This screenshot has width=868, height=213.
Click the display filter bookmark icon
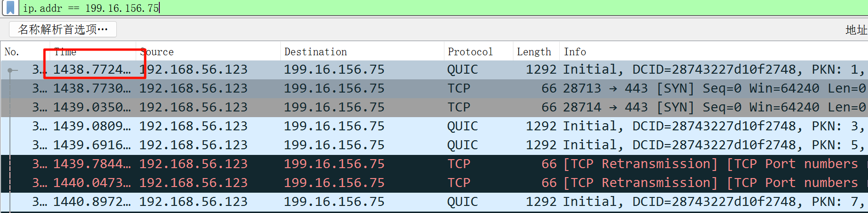click(10, 8)
